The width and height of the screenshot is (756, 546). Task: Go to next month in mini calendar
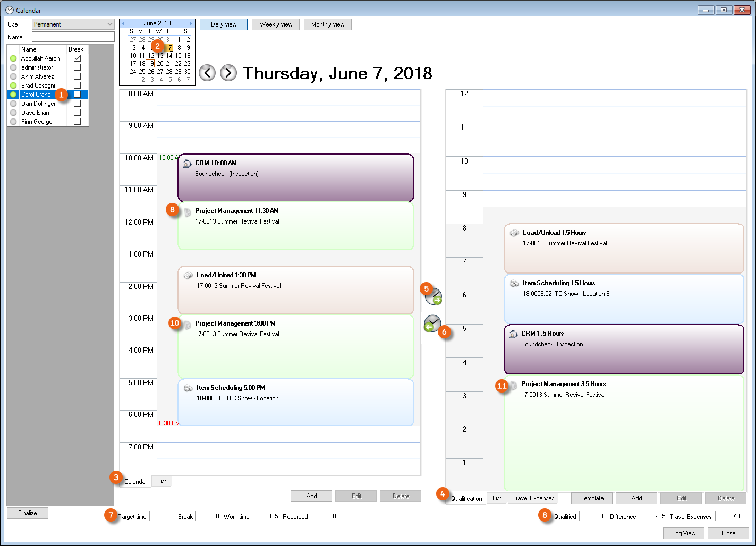(191, 23)
